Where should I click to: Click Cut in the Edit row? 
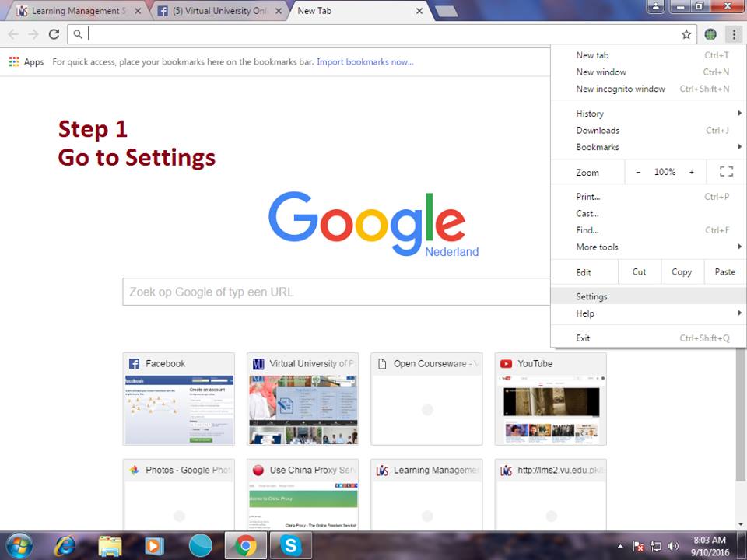[x=640, y=272]
